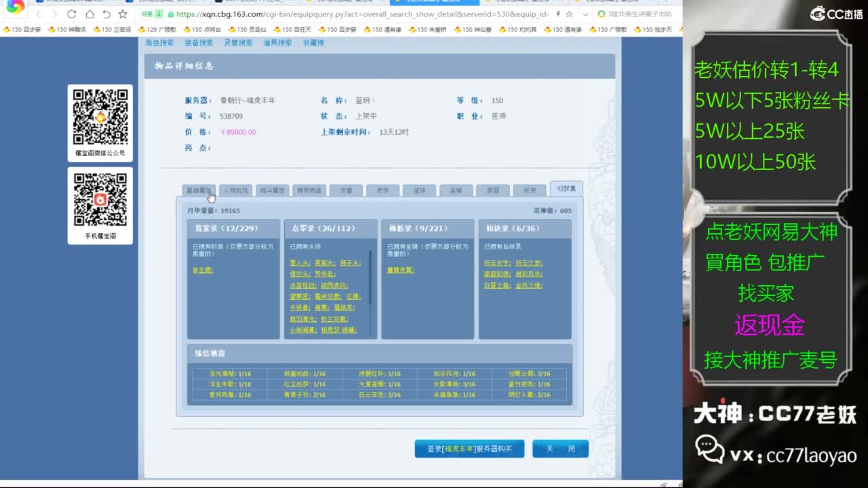Image resolution: width=868 pixels, height=488 pixels.
Task: Open the 150 神仙眷 bookmark
Action: (x=472, y=30)
